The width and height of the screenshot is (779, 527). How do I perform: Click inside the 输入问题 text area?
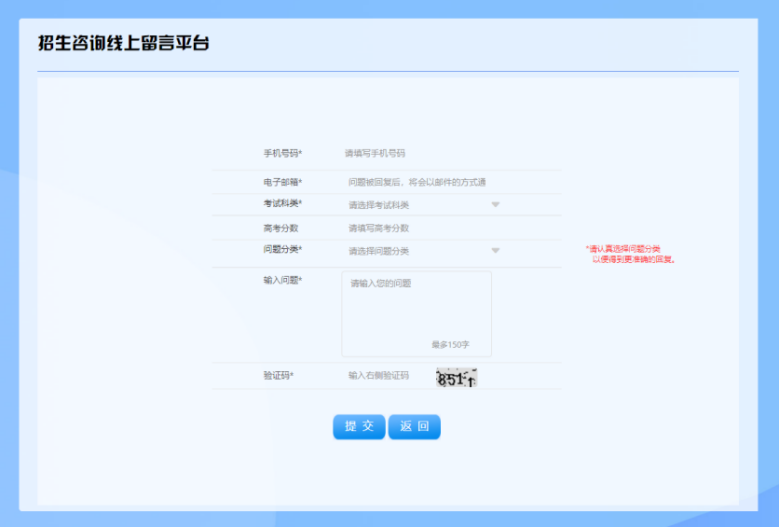(416, 310)
